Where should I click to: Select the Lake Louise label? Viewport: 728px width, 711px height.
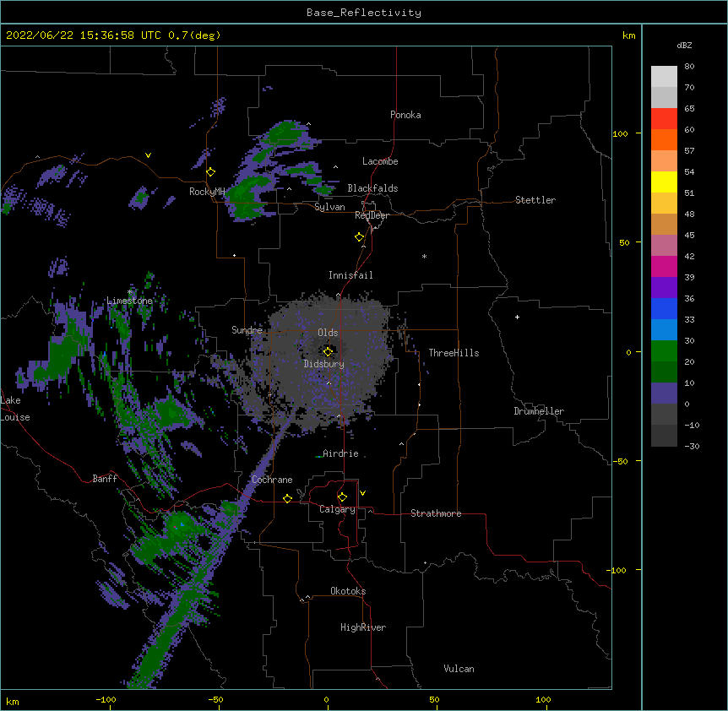(x=15, y=409)
